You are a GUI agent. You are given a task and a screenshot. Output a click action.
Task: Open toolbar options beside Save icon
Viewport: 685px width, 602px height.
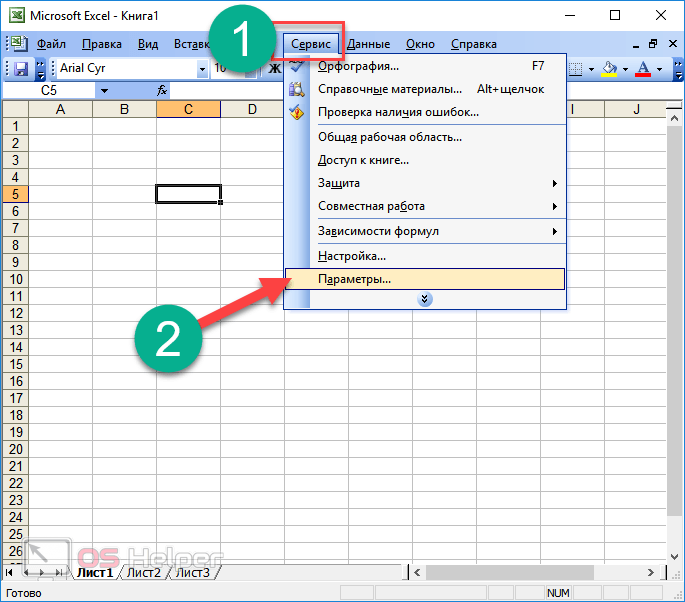pyautogui.click(x=41, y=69)
